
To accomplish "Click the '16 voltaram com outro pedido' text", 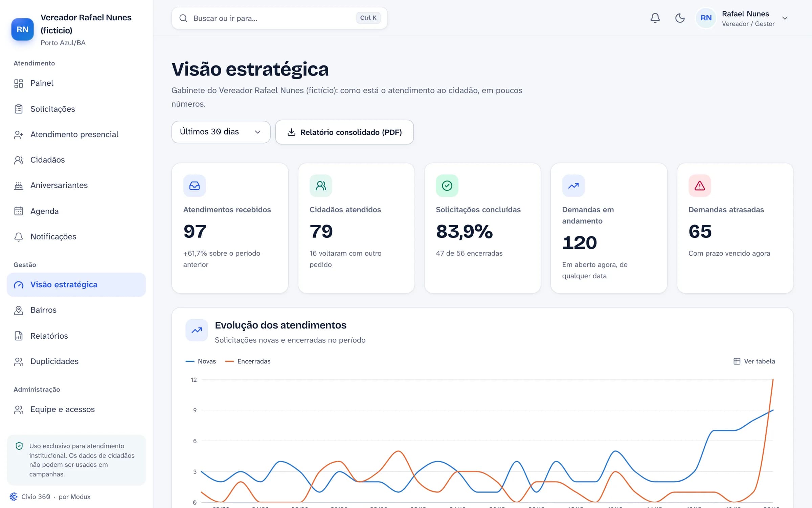I will 345,259.
